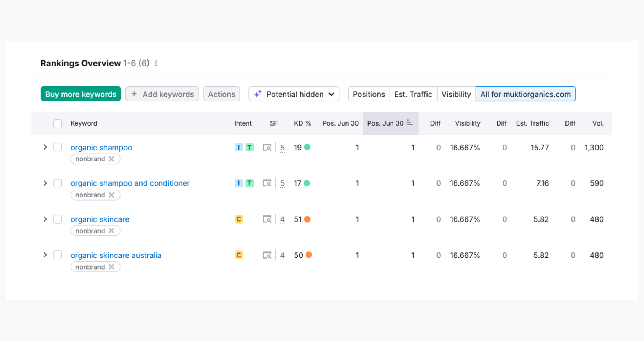Click Buy more keywords button
The image size is (644, 341).
coord(81,94)
